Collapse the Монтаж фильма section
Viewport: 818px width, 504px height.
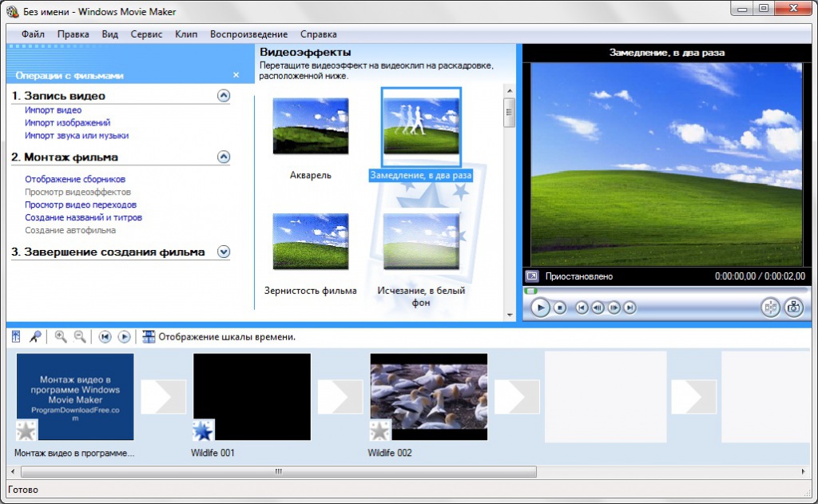click(x=224, y=157)
